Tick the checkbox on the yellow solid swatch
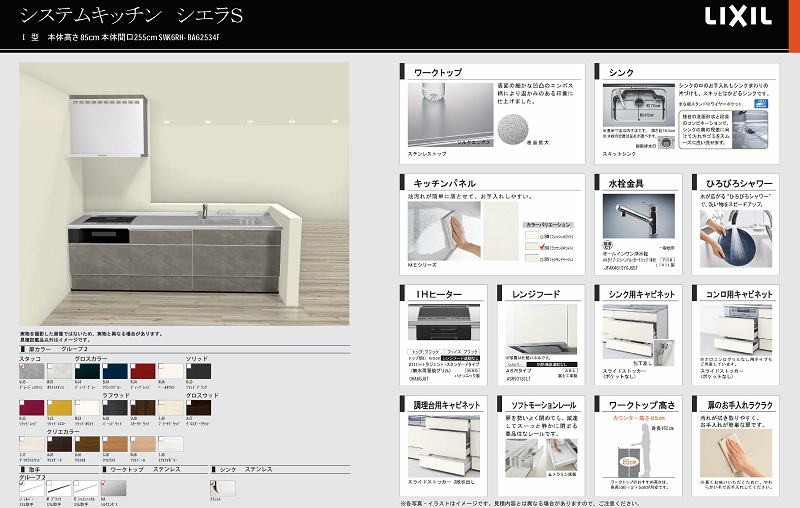This screenshot has height=508, width=800. 50,403
